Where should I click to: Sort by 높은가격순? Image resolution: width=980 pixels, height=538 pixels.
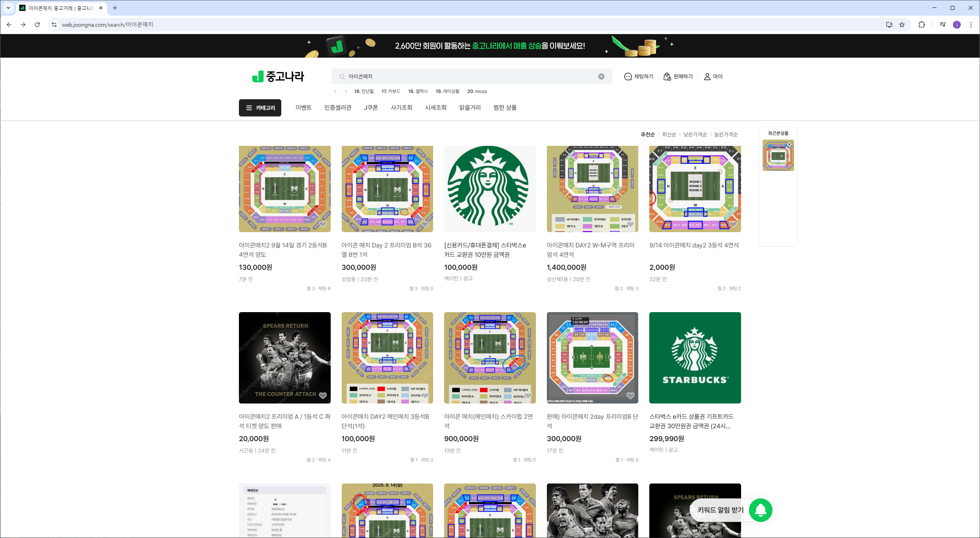click(726, 134)
